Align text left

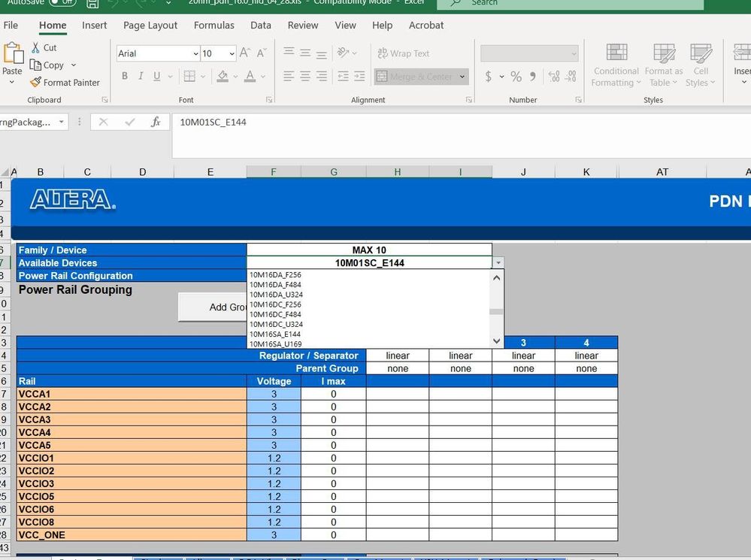click(289, 76)
